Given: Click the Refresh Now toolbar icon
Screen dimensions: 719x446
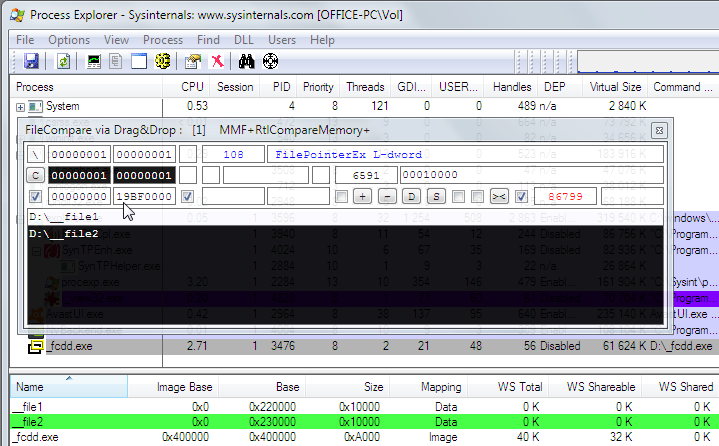Looking at the screenshot, I should (x=63, y=61).
